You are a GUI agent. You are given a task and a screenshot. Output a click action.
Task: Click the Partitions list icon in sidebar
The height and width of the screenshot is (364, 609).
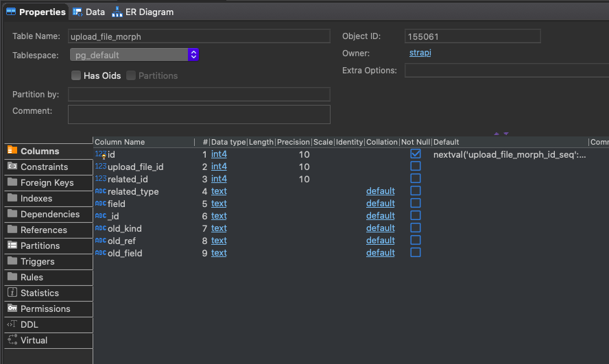click(12, 245)
